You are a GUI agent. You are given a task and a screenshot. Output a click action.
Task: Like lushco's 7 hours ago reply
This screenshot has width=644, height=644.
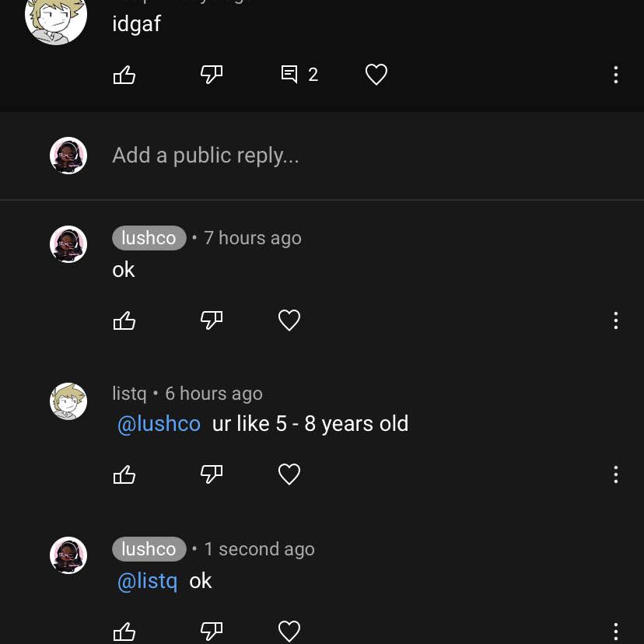coord(124,320)
